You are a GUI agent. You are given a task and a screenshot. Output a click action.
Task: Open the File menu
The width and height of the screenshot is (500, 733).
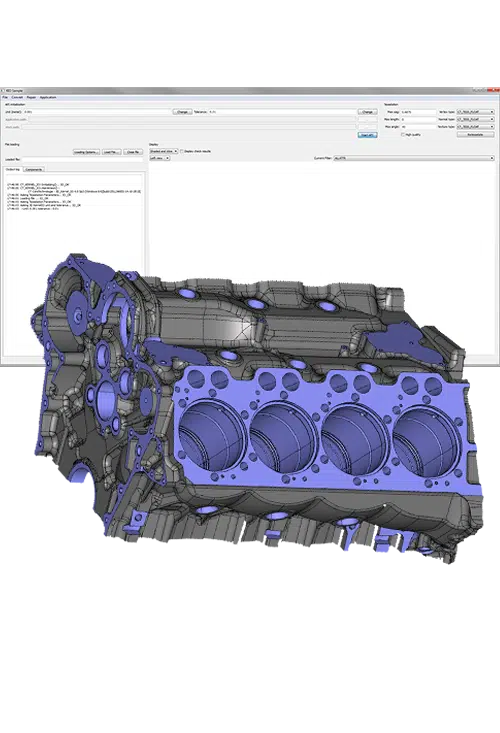click(x=5, y=97)
